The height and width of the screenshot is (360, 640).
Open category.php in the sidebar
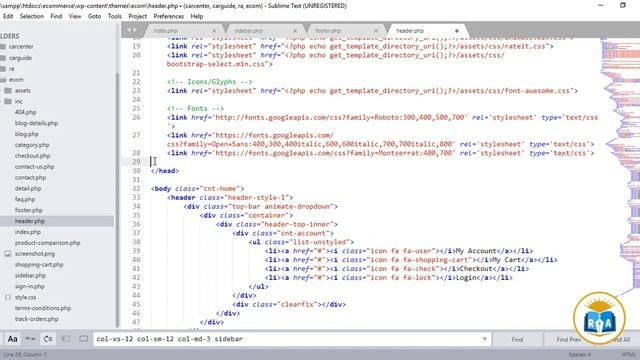tap(32, 145)
